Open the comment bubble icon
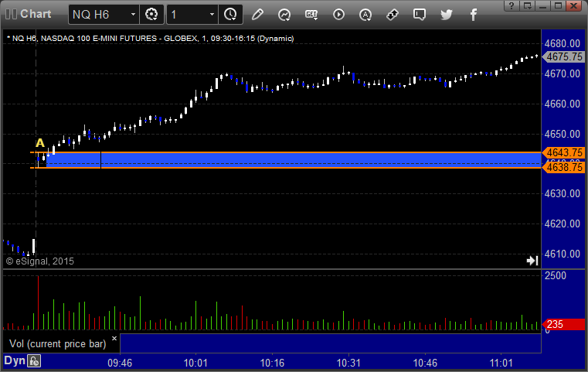This screenshot has width=588, height=372. (420, 15)
